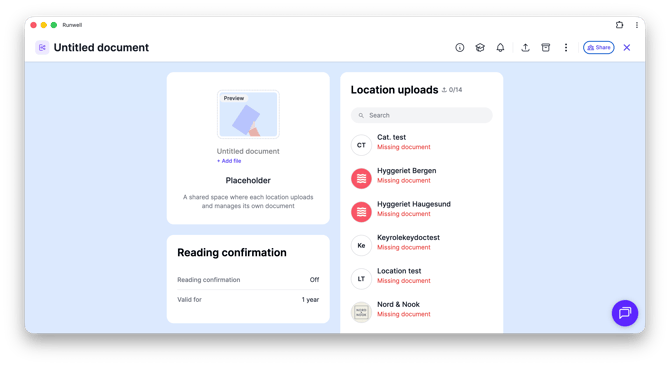Screen dimensions: 670x366
Task: Focus the location Search field
Action: 421,115
